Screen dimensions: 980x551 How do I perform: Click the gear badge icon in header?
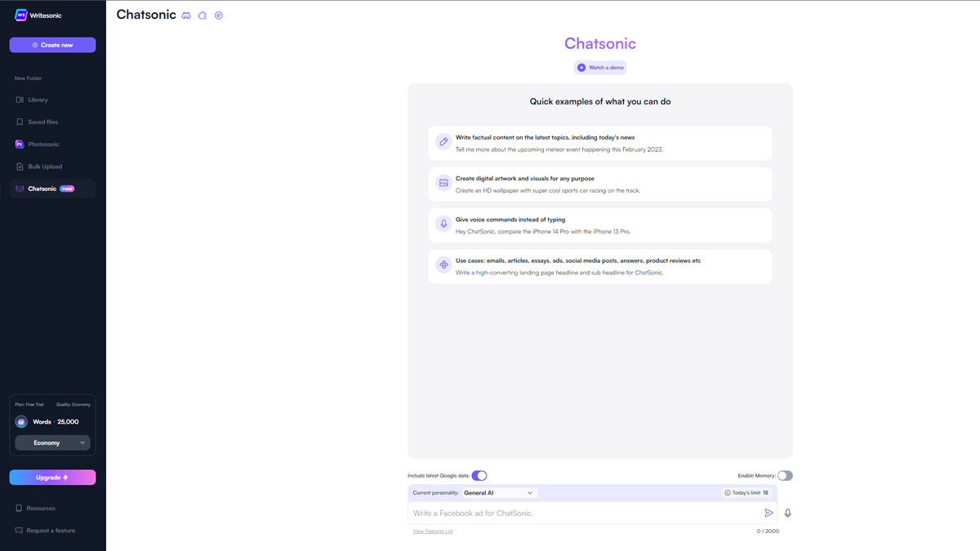coord(219,16)
